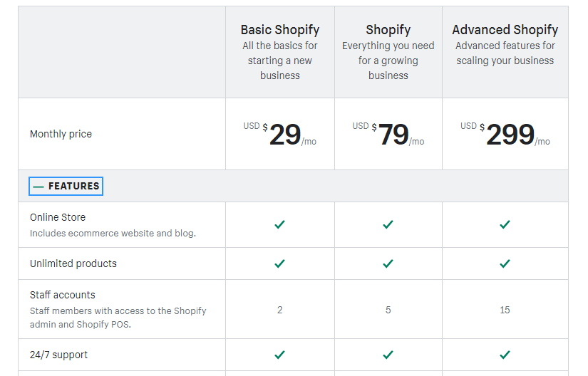Click Unlimited products checkmark under Advanced Shopify

(x=505, y=263)
